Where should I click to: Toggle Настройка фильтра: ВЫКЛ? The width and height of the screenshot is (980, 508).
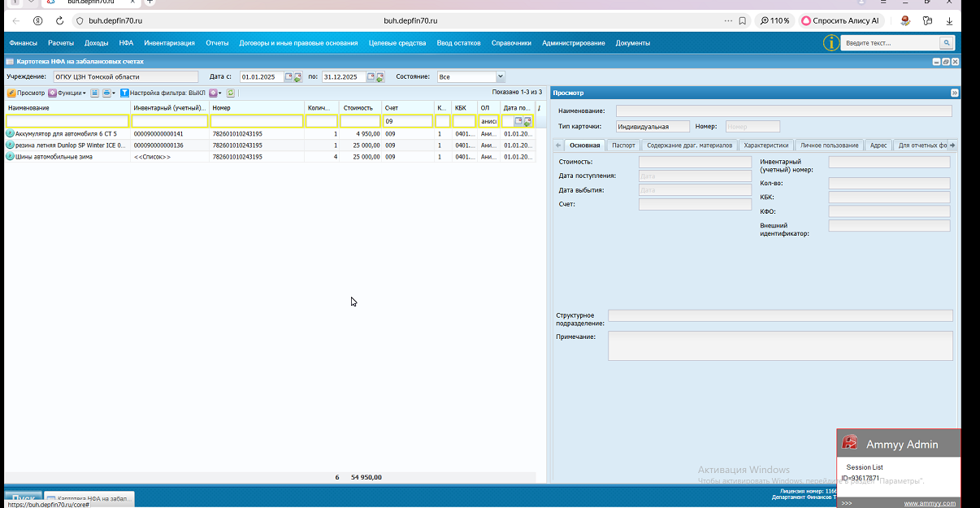(163, 93)
